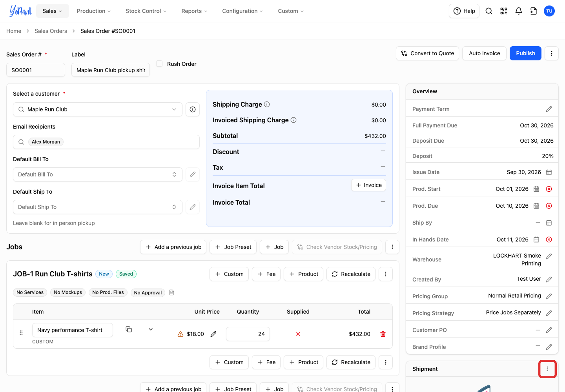Edit the $18.00 unit price
This screenshot has height=392, width=565.
(x=213, y=334)
